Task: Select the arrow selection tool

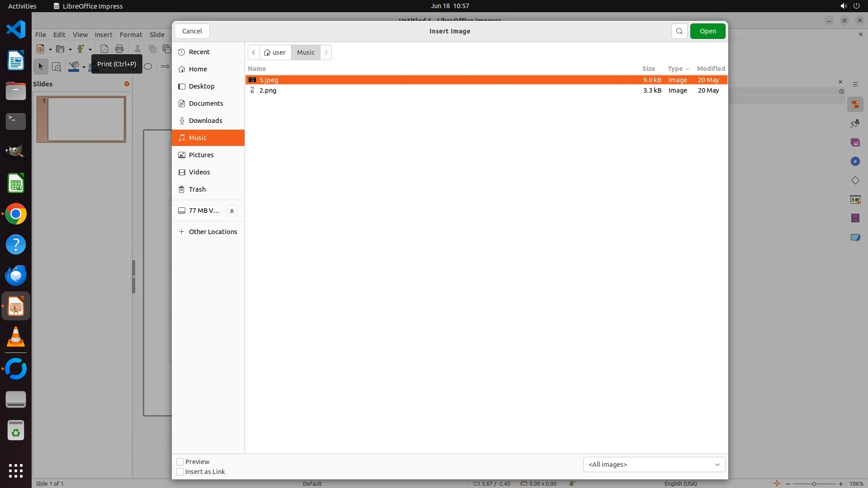Action: (x=41, y=67)
